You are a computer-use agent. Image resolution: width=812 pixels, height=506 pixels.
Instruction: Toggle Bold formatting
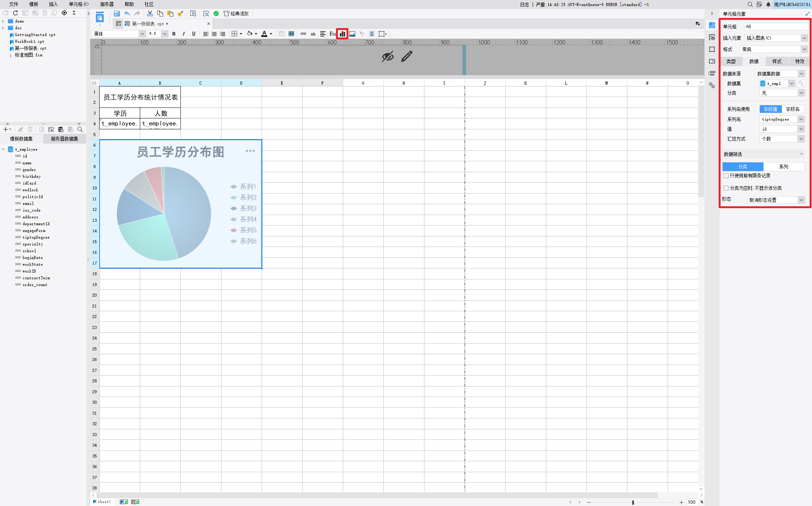click(x=174, y=34)
